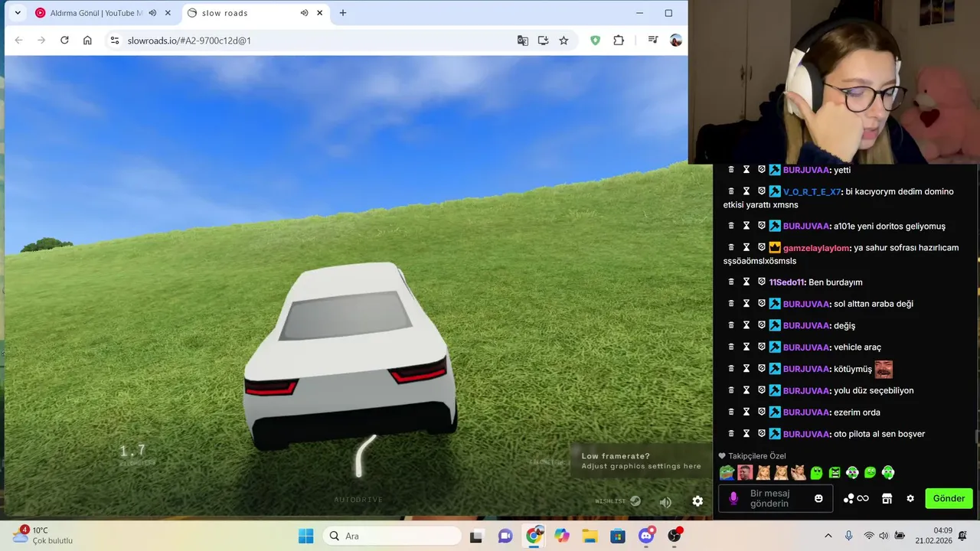
Task: Open the WISHLIST Steam link
Action: pos(618,501)
